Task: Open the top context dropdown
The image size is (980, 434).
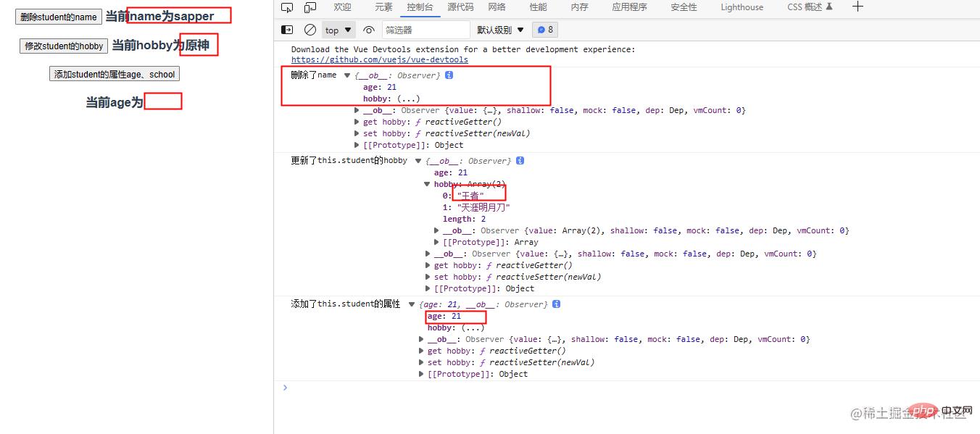Action: click(339, 30)
